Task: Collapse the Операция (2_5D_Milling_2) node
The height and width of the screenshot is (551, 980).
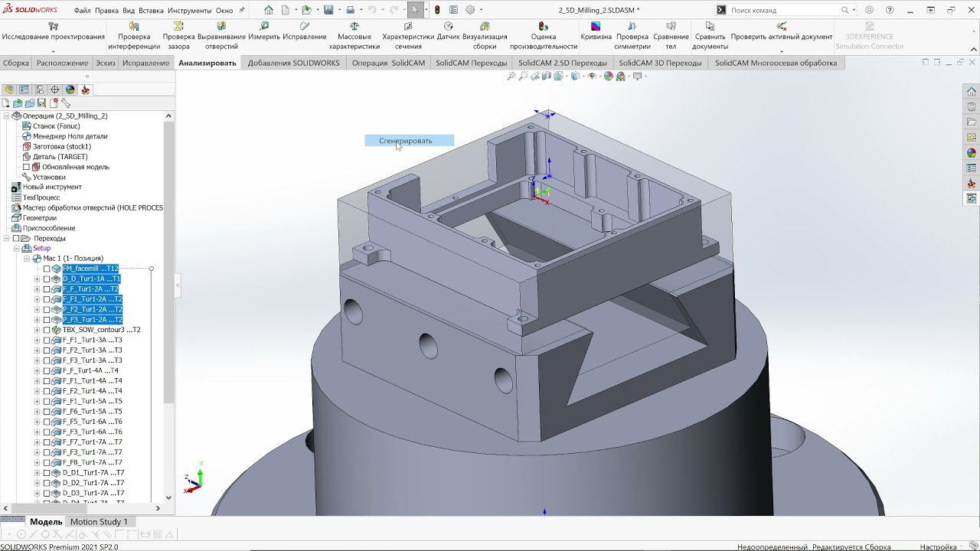Action: pyautogui.click(x=6, y=116)
